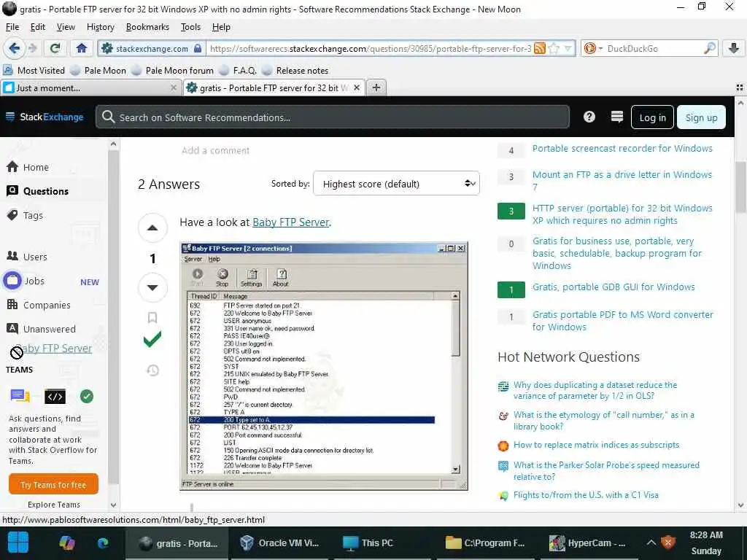Image resolution: width=747 pixels, height=560 pixels.
Task: Open the Windows Start button
Action: click(18, 542)
